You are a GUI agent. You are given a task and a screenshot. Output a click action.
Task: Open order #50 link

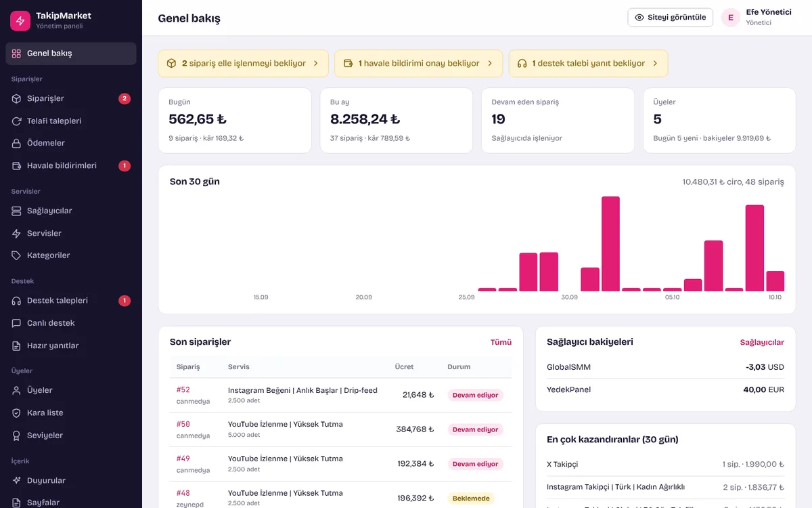(x=183, y=425)
